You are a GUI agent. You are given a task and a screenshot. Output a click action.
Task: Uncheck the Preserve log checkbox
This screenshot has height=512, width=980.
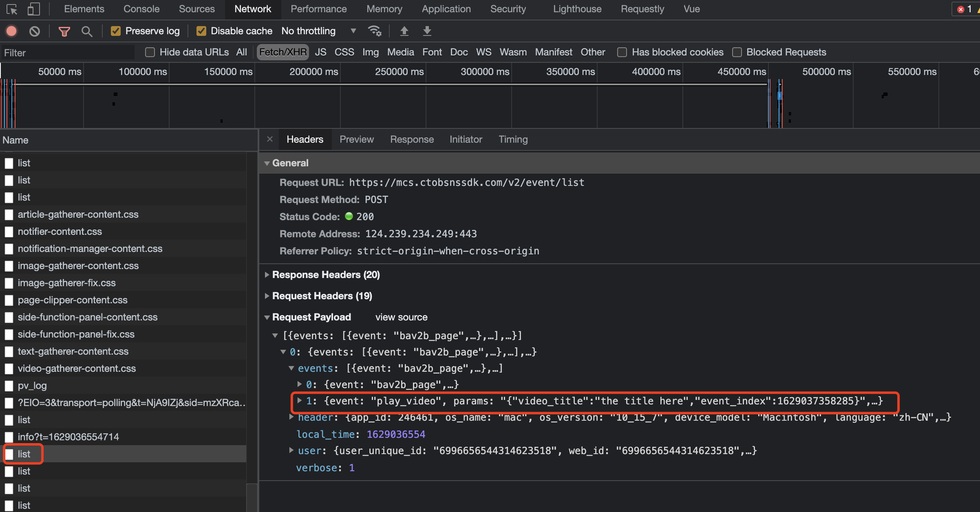[116, 31]
